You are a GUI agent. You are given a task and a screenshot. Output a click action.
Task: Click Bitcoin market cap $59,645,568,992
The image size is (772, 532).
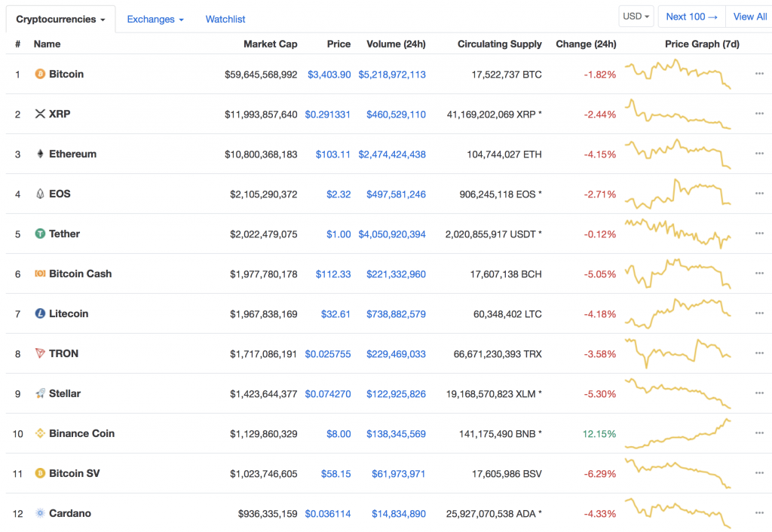pos(261,75)
